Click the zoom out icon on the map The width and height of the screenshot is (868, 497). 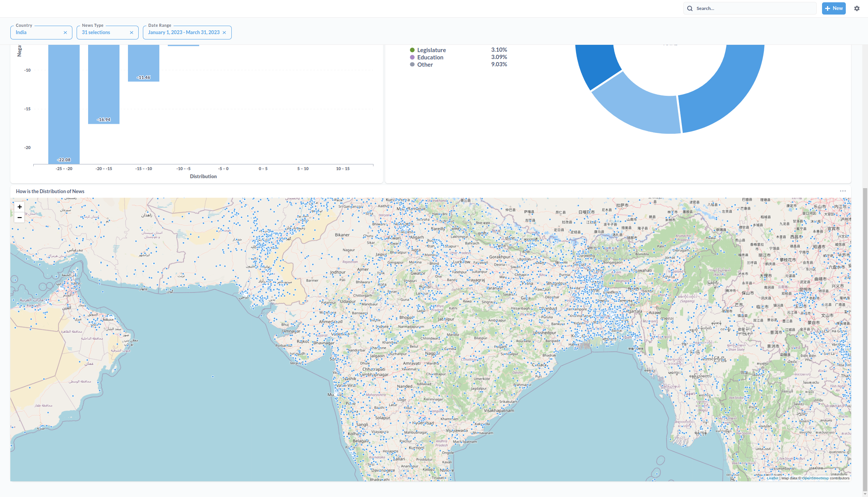tap(20, 218)
